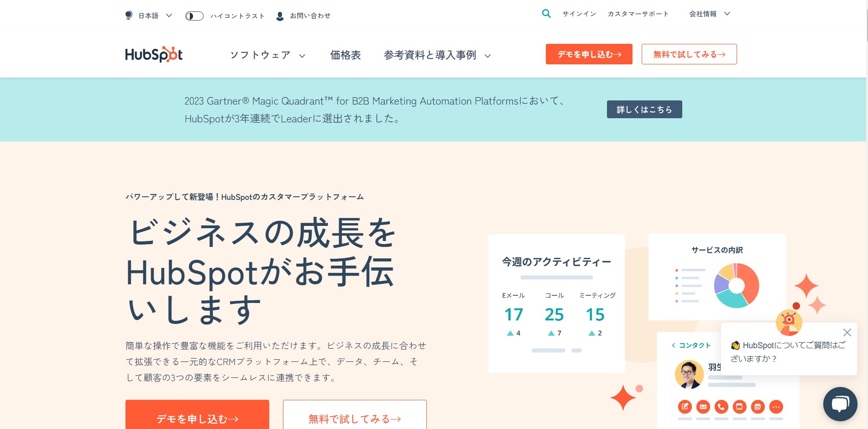868x429 pixels.
Task: Click the サインイン link
Action: pyautogui.click(x=579, y=14)
